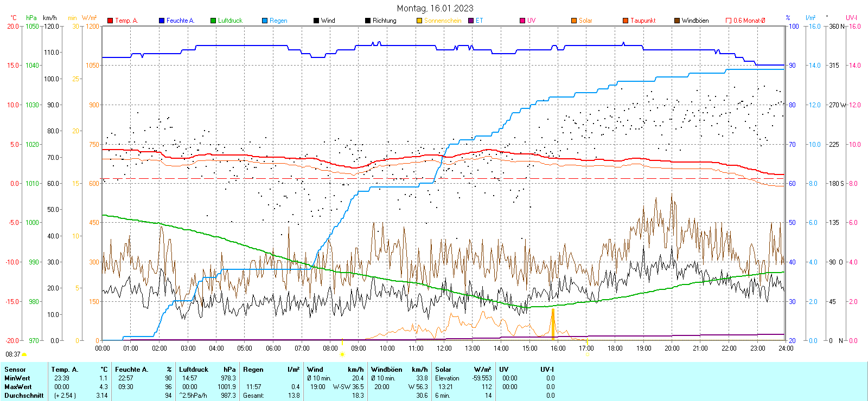The width and height of the screenshot is (868, 401).
Task: Click the red Temp. A. legend swatch
Action: (x=110, y=21)
